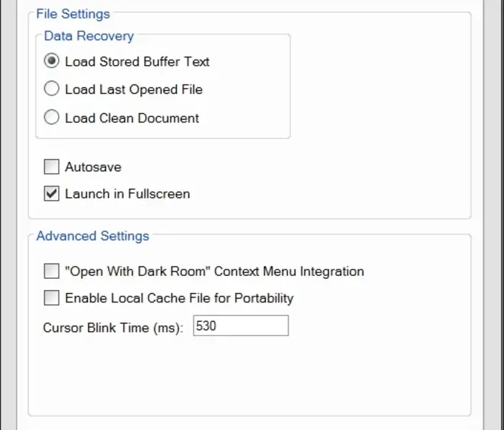Uncheck the Launch in Fullscreen checkbox
Viewport: 504px width, 430px height.
pos(52,193)
